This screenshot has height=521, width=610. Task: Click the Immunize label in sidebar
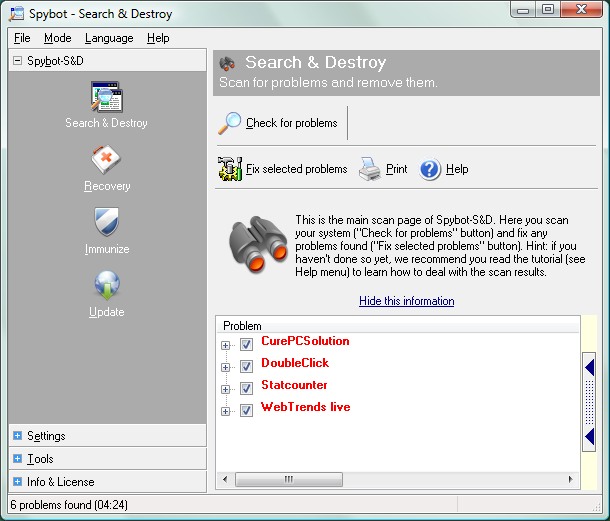(x=107, y=249)
